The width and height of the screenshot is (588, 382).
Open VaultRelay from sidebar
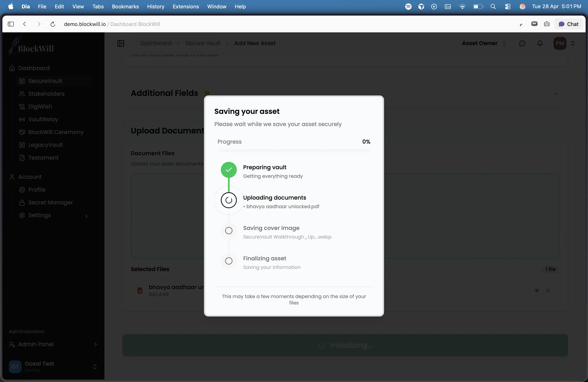[43, 119]
